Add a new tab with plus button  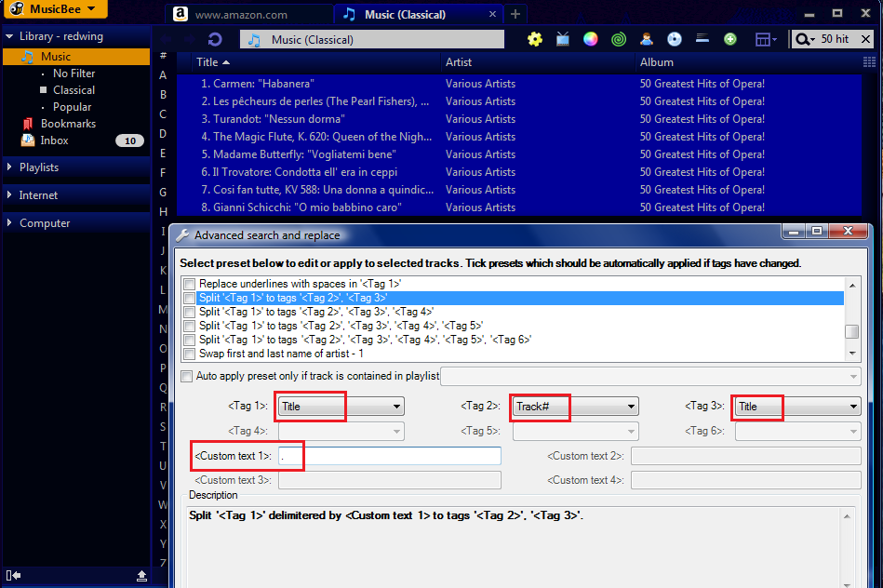coord(515,14)
